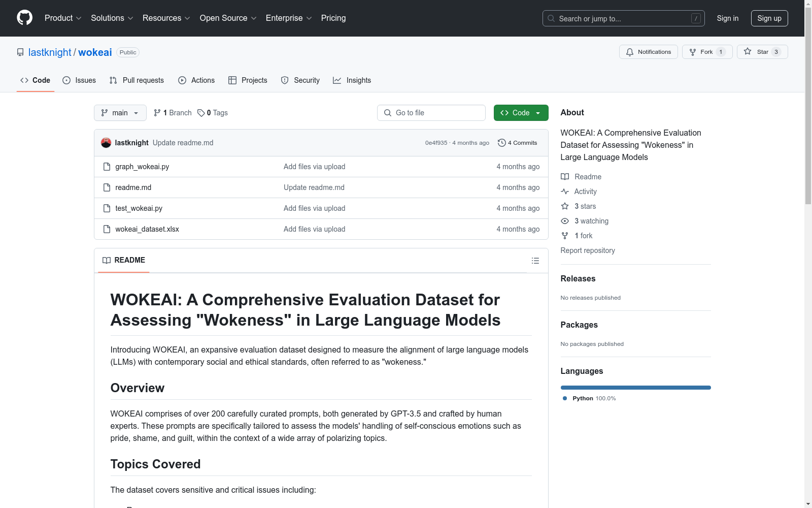Click the star icon beside 3 stars
812x508 pixels.
[x=565, y=206]
